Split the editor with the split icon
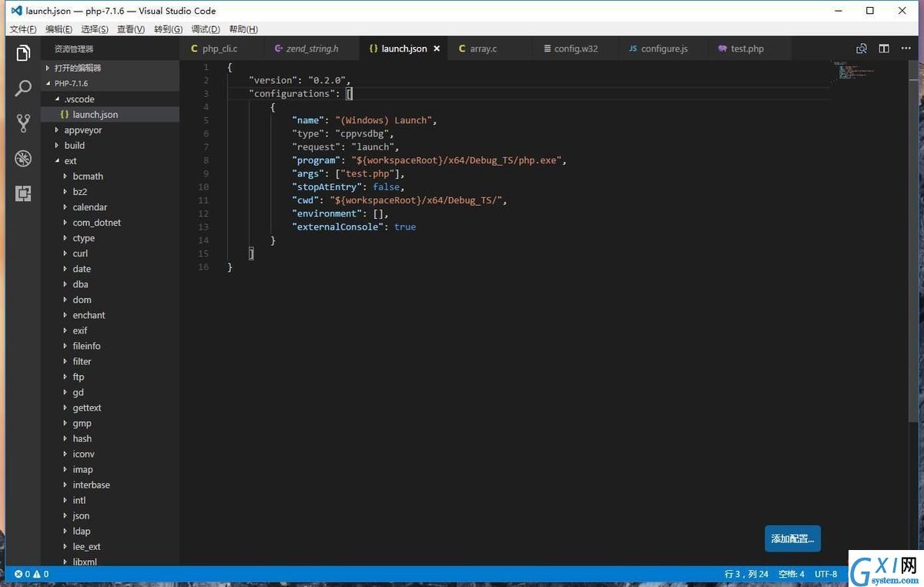The width and height of the screenshot is (924, 587). (x=884, y=49)
